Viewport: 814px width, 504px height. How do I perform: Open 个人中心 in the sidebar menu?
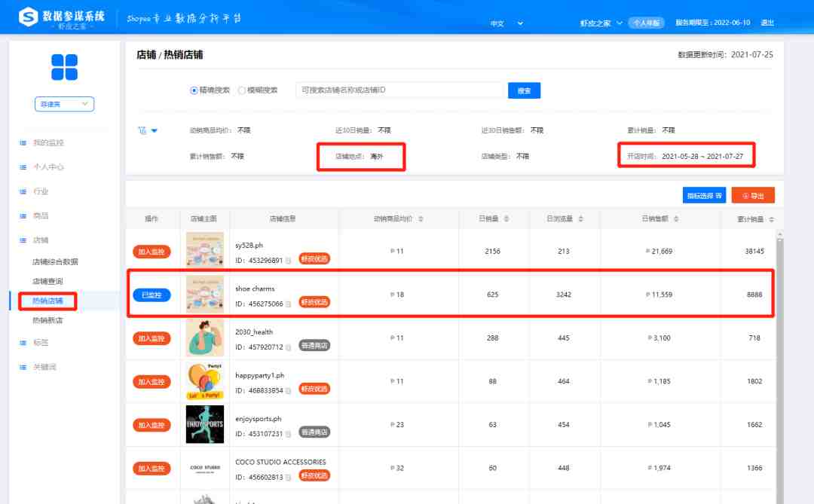coord(48,167)
